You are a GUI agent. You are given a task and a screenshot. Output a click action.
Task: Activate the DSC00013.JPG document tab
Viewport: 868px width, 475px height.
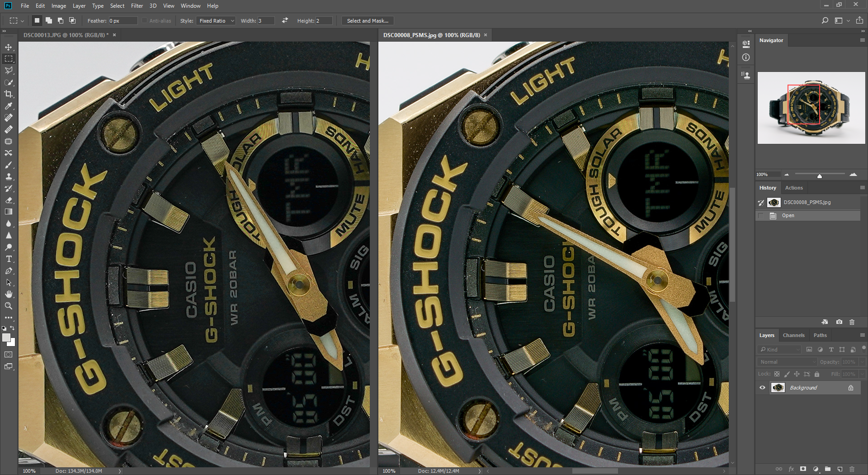tap(66, 35)
